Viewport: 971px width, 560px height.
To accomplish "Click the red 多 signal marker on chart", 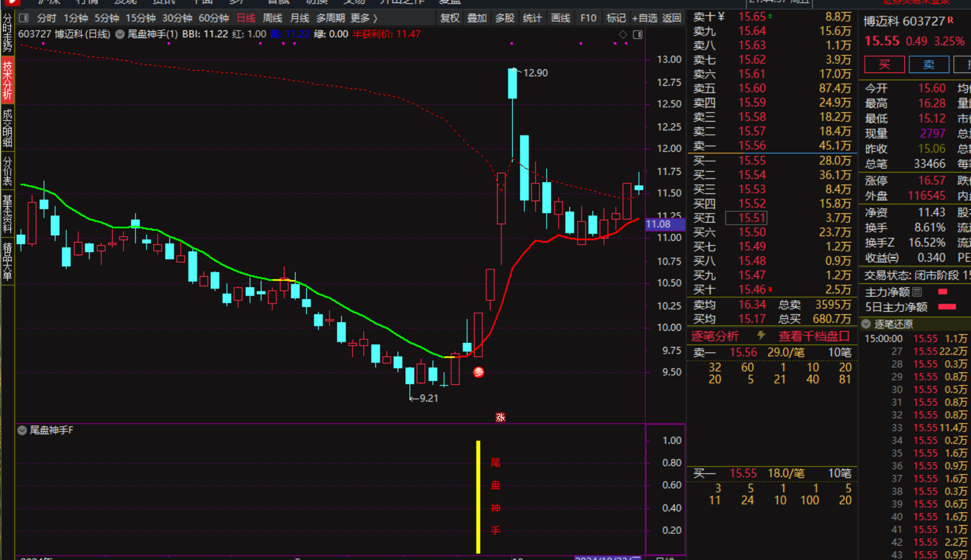I will coord(479,372).
